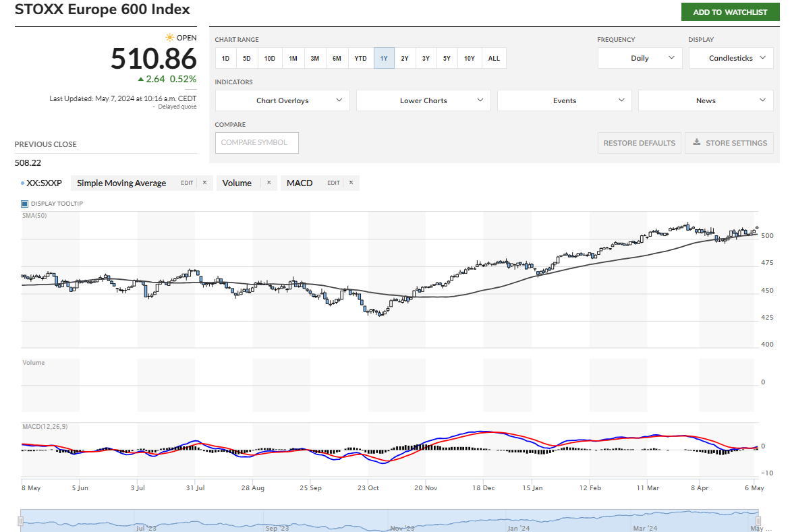Toggle the Display Tooltip checkbox
Image resolution: width=790 pixels, height=532 pixels.
(x=25, y=204)
